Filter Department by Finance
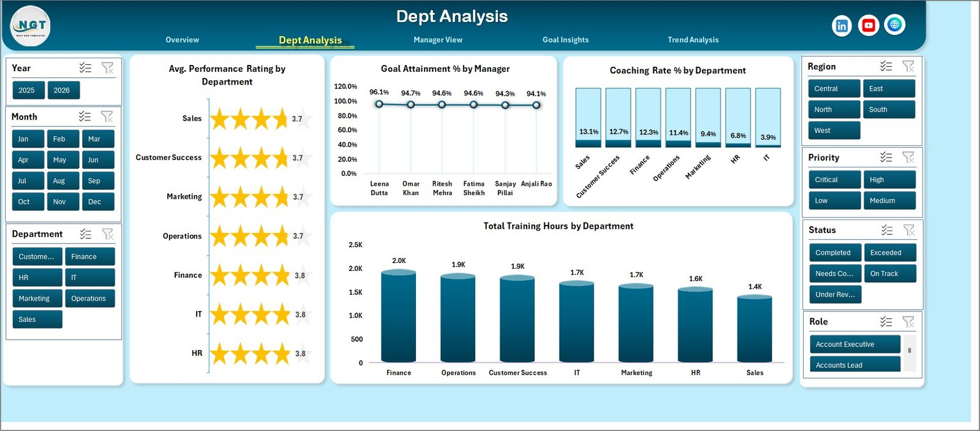 89,257
